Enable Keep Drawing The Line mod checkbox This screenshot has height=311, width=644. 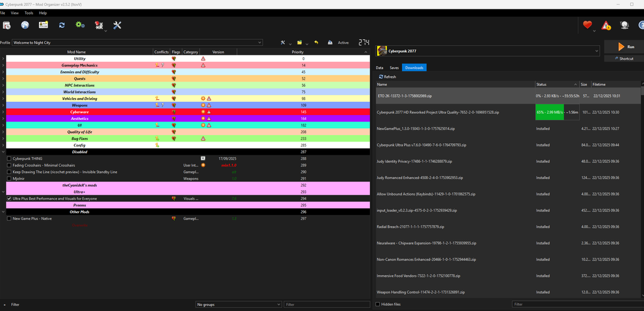pyautogui.click(x=9, y=172)
